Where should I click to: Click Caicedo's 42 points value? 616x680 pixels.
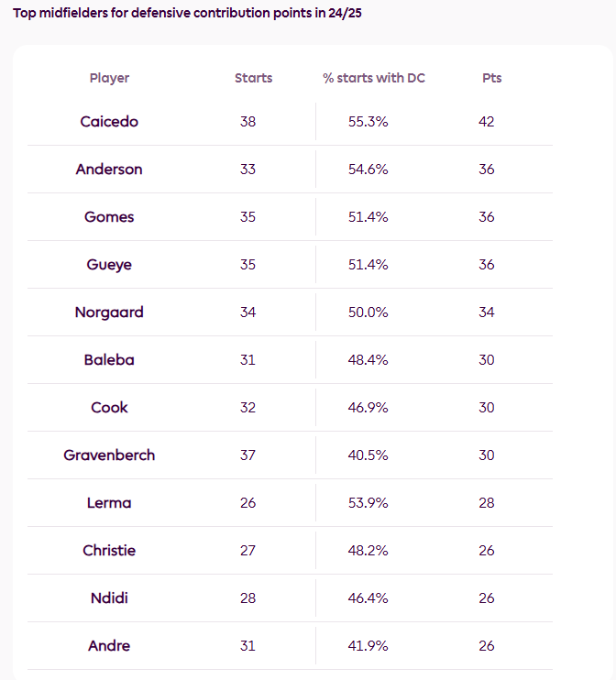click(487, 121)
